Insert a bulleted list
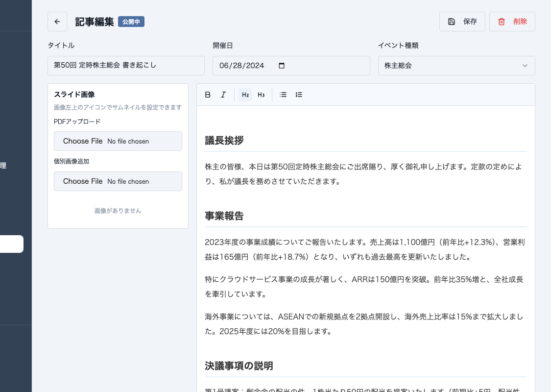Screen dimensions: 551x392 point(283,95)
